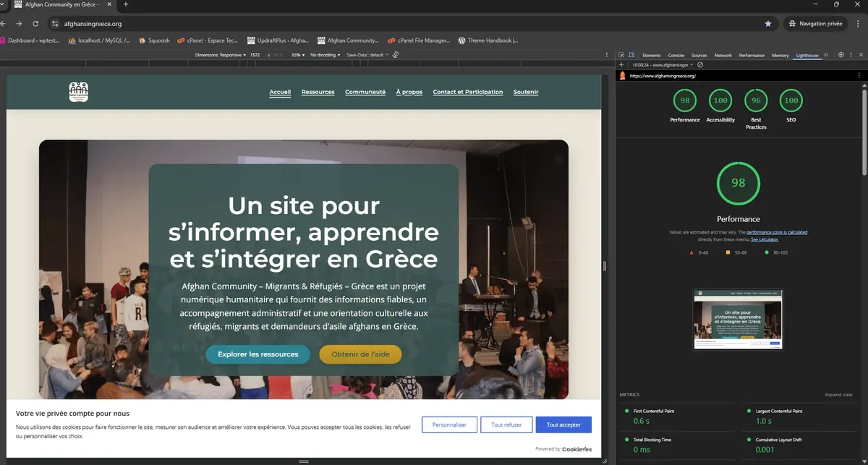Switch to the Elements tab

click(651, 55)
